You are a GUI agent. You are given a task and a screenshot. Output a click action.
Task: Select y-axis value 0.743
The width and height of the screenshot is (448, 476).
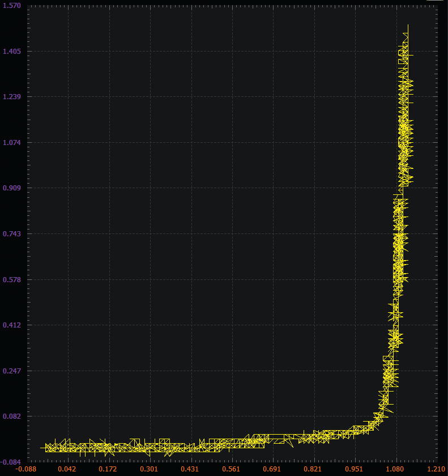click(12, 233)
